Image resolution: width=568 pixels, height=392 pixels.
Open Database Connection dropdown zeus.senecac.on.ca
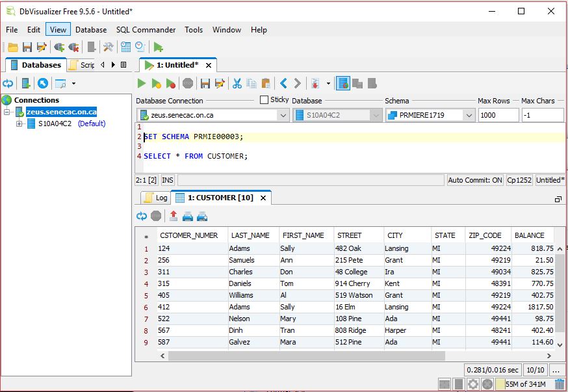[213, 115]
